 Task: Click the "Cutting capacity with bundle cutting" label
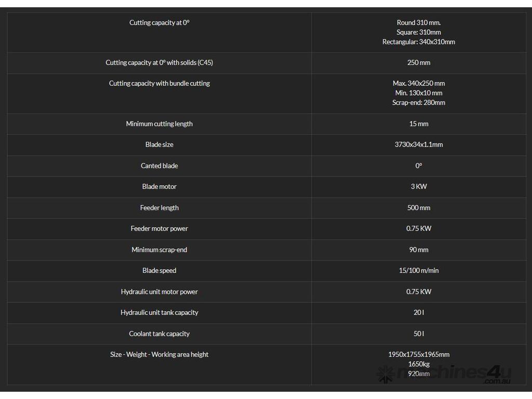tap(159, 83)
